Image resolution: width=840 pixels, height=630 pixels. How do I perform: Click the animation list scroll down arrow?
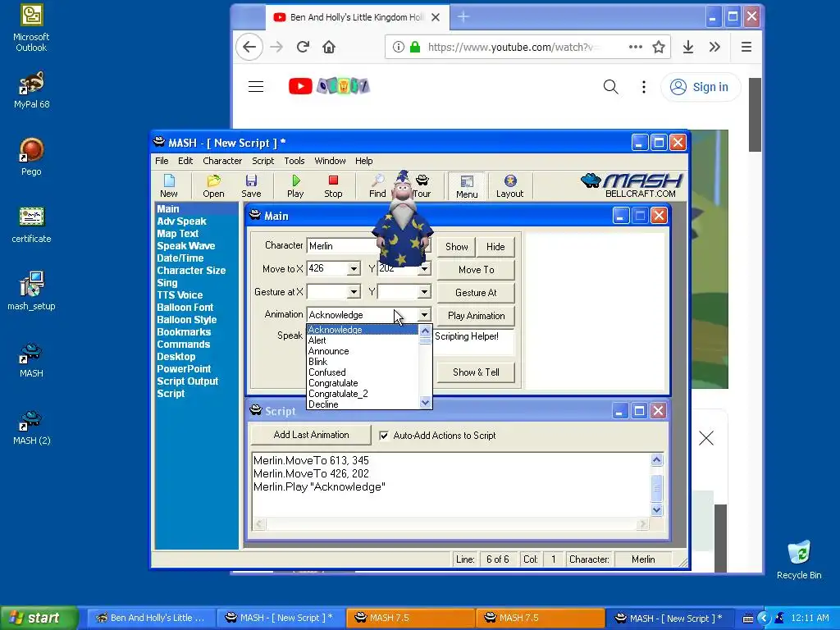click(x=426, y=402)
